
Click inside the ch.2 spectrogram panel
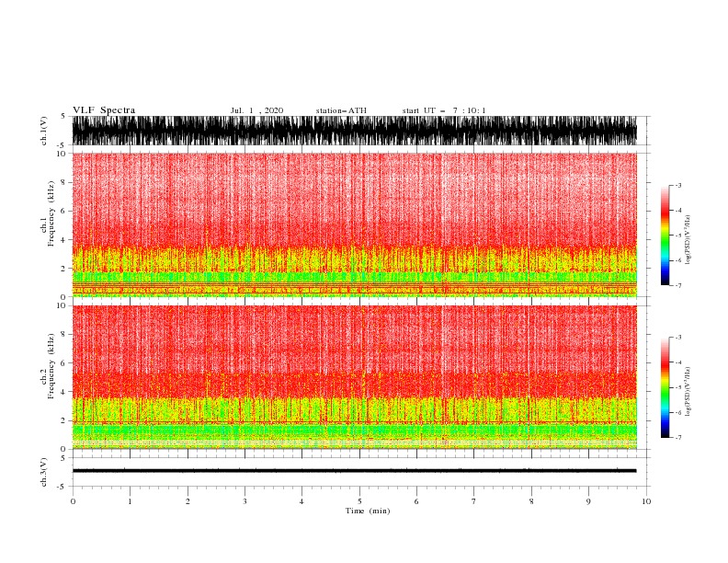[x=354, y=377]
